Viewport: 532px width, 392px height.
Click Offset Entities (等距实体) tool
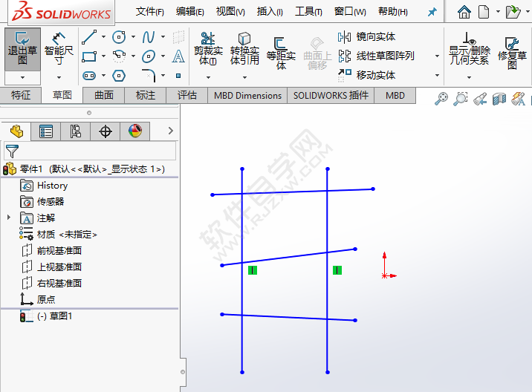point(281,53)
